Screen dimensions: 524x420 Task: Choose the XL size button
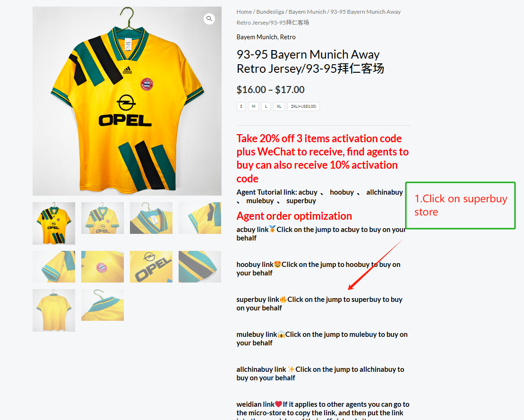[x=279, y=107]
